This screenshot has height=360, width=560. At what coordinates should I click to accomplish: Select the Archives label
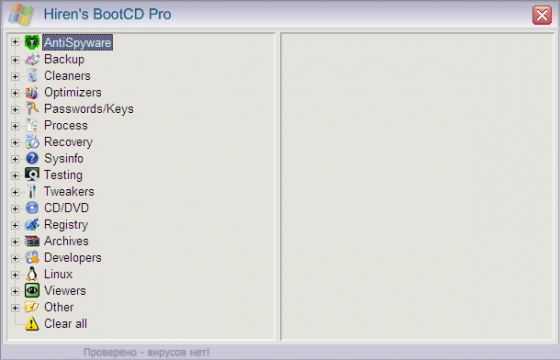pyautogui.click(x=66, y=241)
